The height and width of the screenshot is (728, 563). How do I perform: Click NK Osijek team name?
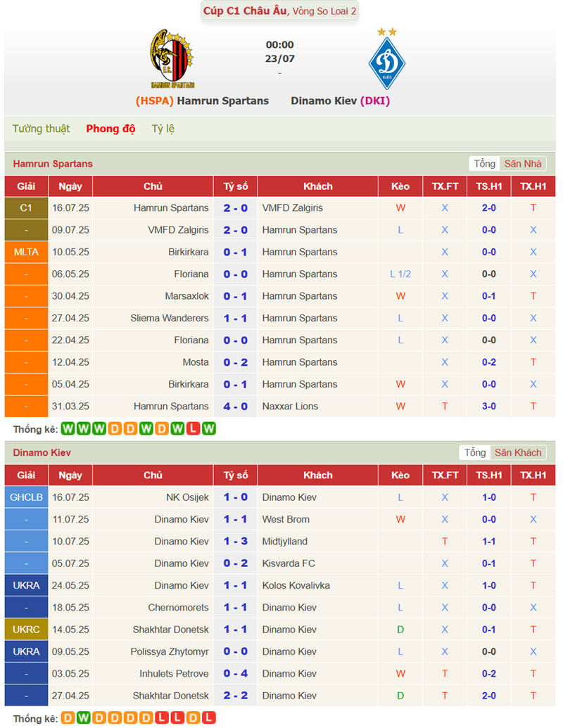pyautogui.click(x=187, y=497)
